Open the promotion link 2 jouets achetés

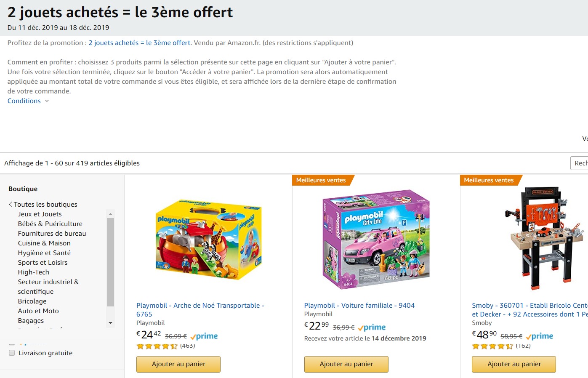[139, 43]
